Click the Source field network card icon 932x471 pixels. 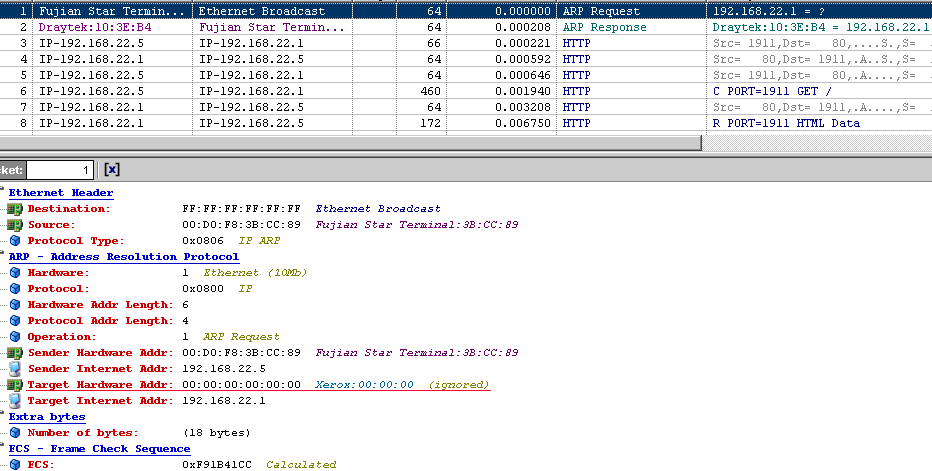[14, 225]
